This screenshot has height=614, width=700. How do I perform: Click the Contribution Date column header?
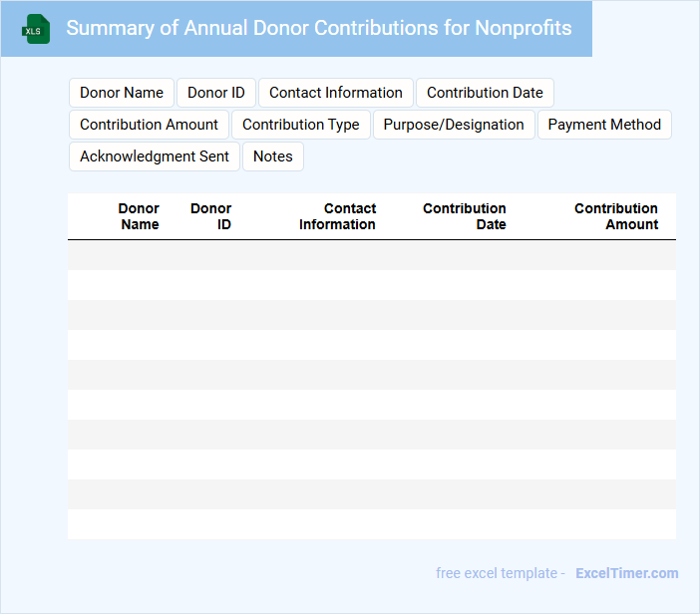pyautogui.click(x=465, y=216)
